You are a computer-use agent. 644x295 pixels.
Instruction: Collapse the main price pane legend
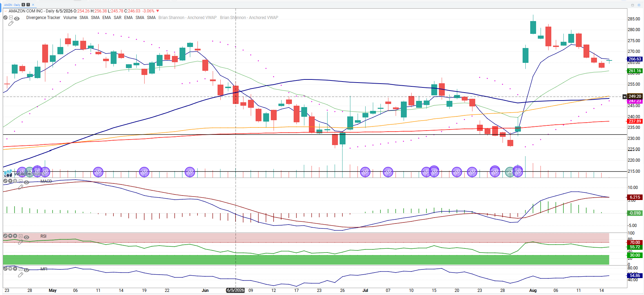pos(11,18)
